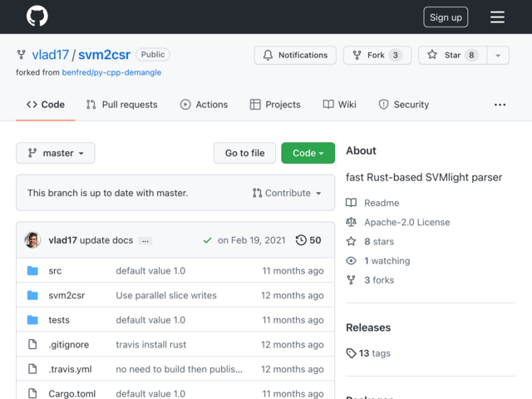The image size is (532, 399).
Task: View the green check commit status icon
Action: pos(207,240)
